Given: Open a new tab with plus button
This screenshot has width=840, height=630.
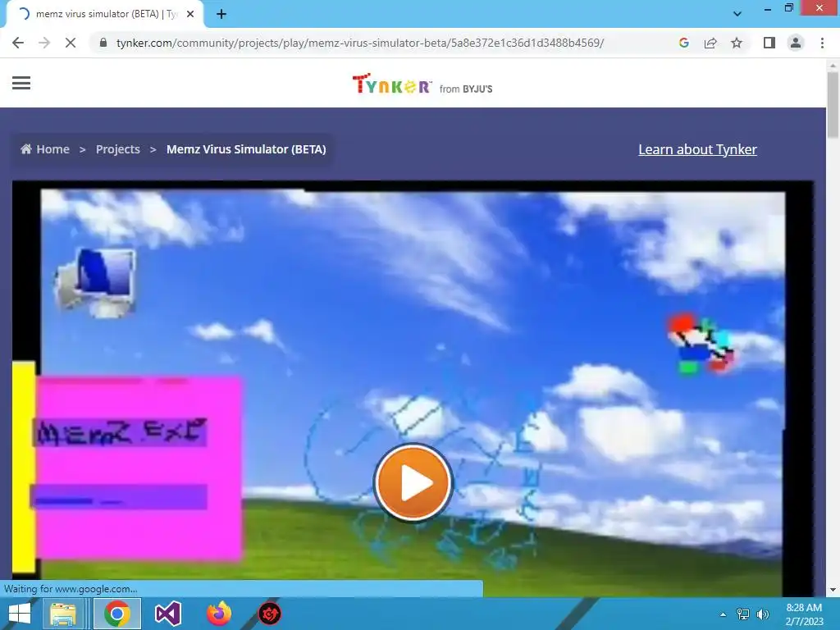Looking at the screenshot, I should [x=221, y=15].
